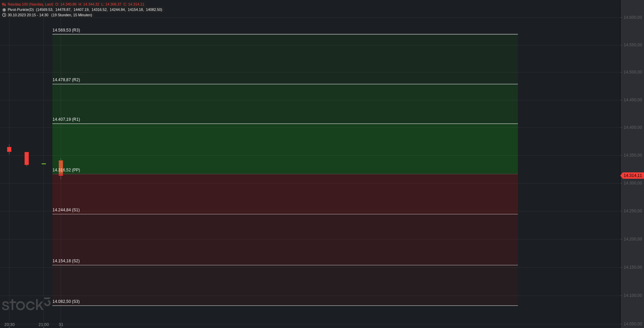This screenshot has height=328, width=644.
Task: Select the S1 pivot label 14.244,84
Action: click(66, 210)
